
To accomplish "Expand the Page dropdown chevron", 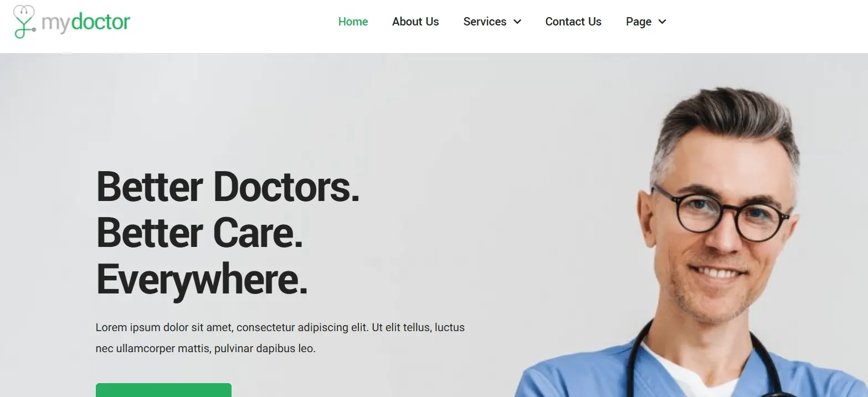I will click(662, 22).
